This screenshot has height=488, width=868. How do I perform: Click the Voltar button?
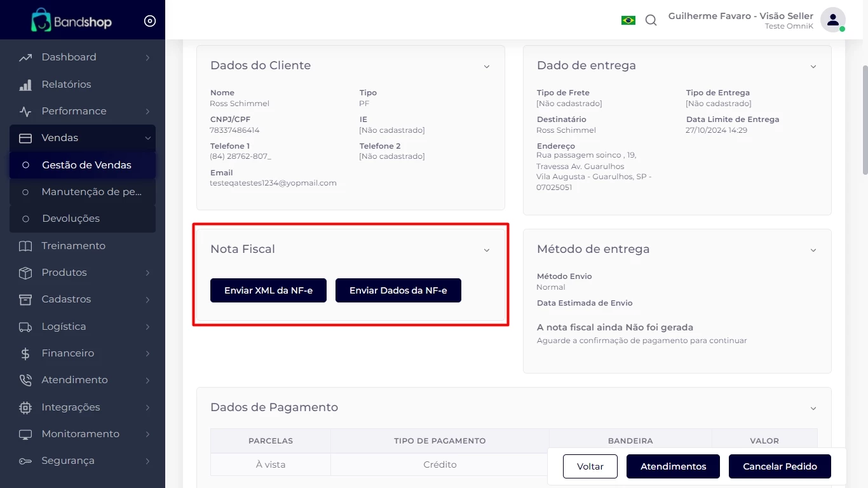[x=590, y=466]
